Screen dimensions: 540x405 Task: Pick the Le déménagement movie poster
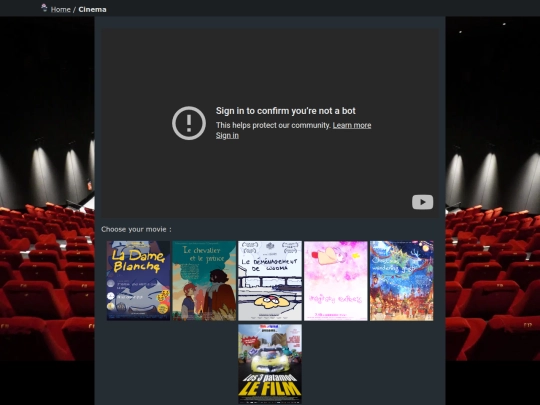pos(270,281)
